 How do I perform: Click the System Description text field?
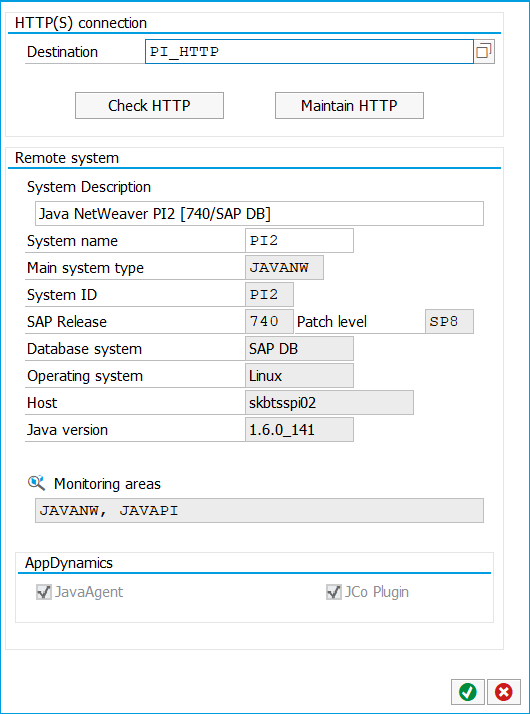(x=260, y=214)
